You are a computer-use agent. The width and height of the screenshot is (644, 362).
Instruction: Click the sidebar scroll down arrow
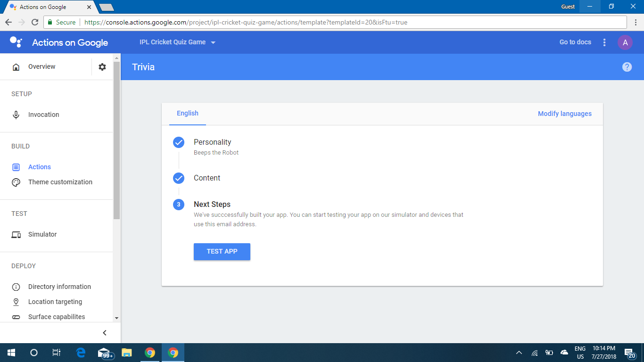coord(116,319)
